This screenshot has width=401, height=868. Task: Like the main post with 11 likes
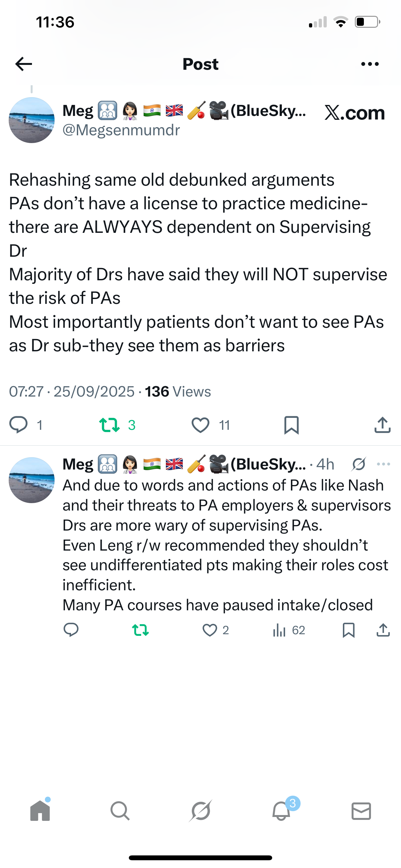click(x=200, y=425)
